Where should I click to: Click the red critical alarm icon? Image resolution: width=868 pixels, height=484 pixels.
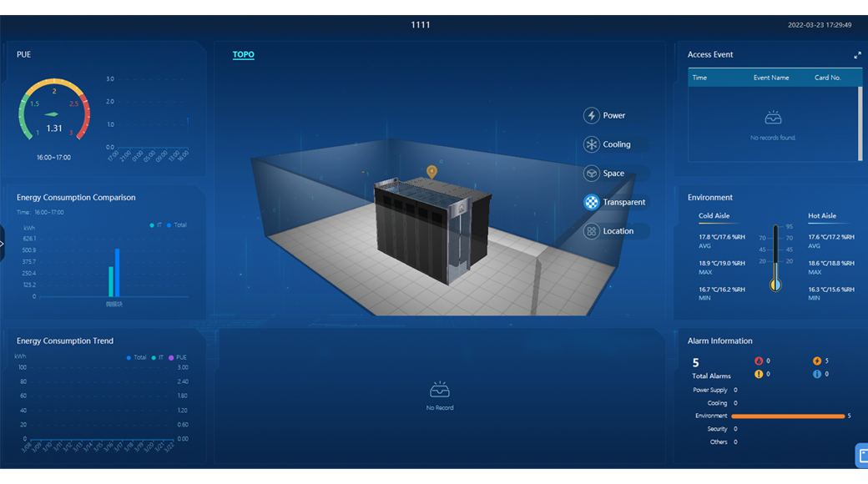click(759, 361)
